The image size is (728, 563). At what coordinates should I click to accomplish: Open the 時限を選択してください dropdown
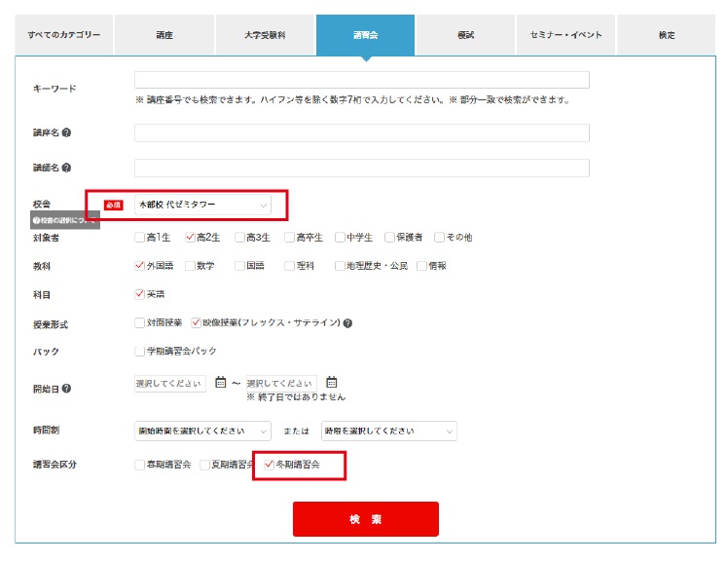(388, 431)
